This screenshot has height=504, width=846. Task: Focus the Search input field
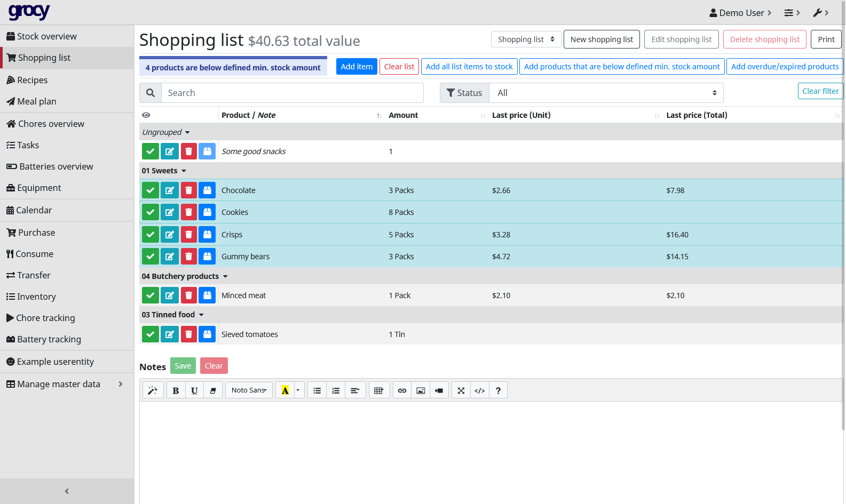292,93
